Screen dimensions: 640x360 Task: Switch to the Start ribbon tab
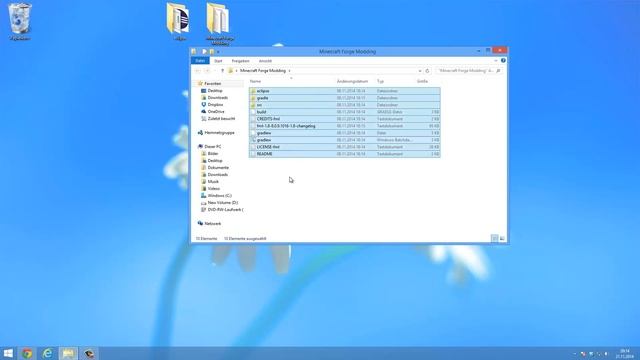(218, 61)
